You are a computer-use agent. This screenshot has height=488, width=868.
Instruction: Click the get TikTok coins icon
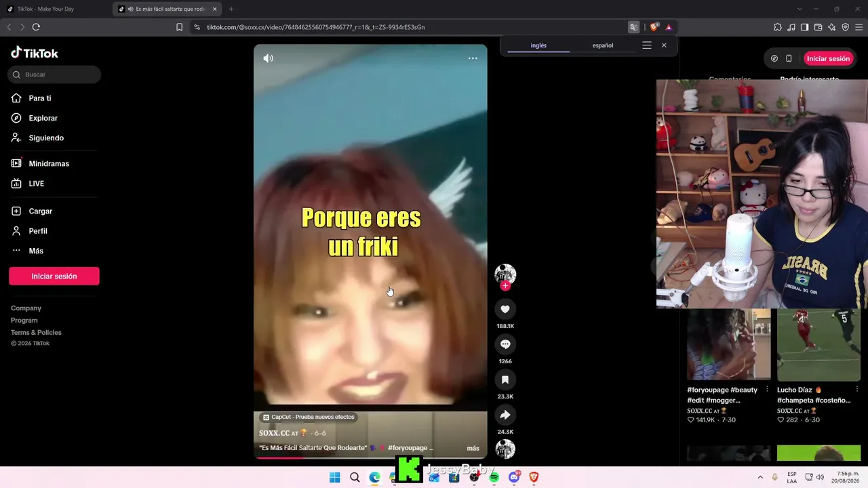coord(774,58)
